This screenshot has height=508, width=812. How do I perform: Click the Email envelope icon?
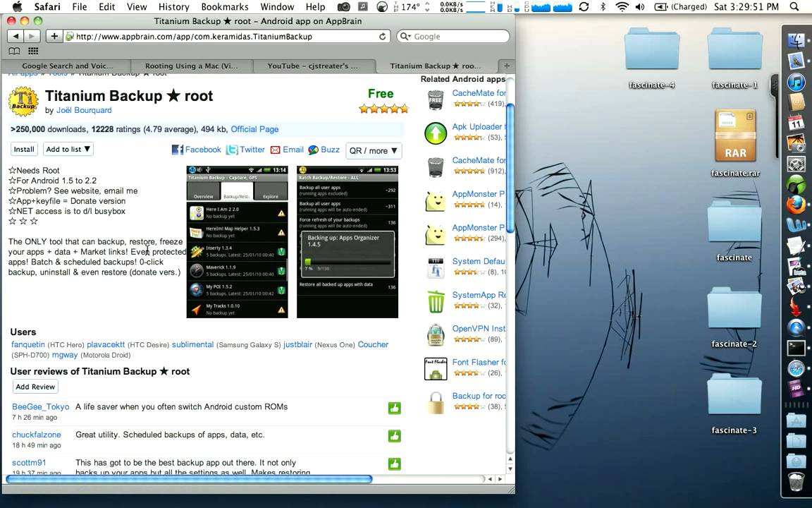pyautogui.click(x=275, y=150)
